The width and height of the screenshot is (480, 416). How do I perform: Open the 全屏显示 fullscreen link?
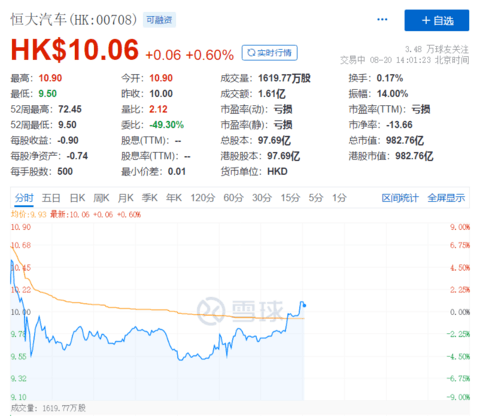click(x=446, y=198)
